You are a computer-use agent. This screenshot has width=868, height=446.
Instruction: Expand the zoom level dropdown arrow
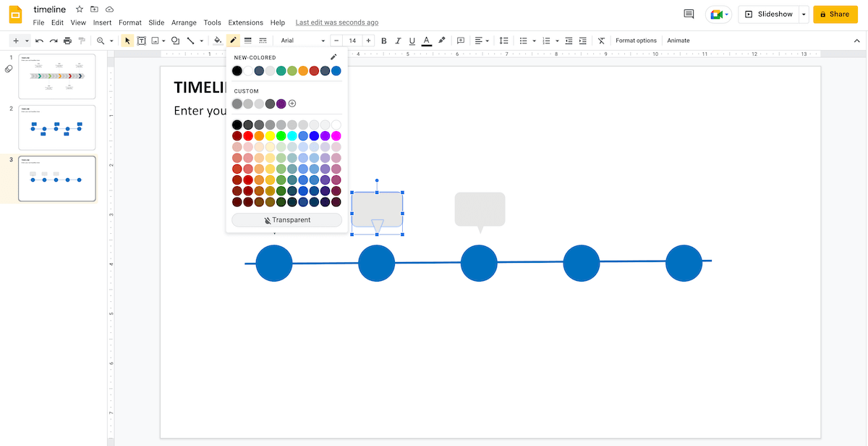(x=111, y=41)
